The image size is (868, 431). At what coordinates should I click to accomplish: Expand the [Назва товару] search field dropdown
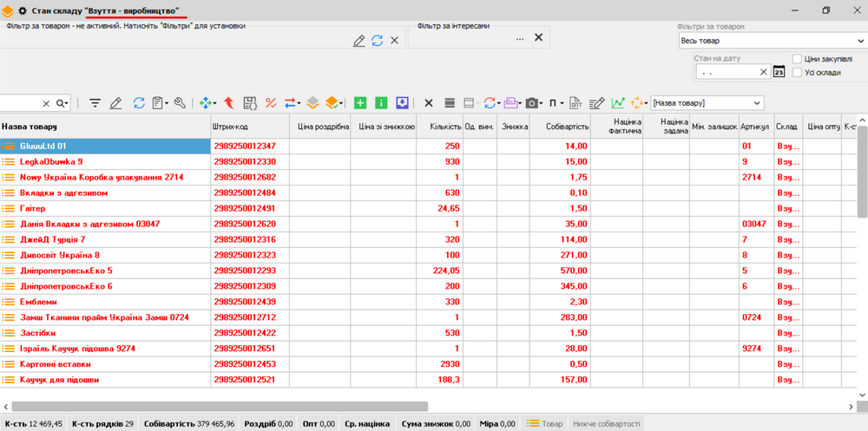758,103
